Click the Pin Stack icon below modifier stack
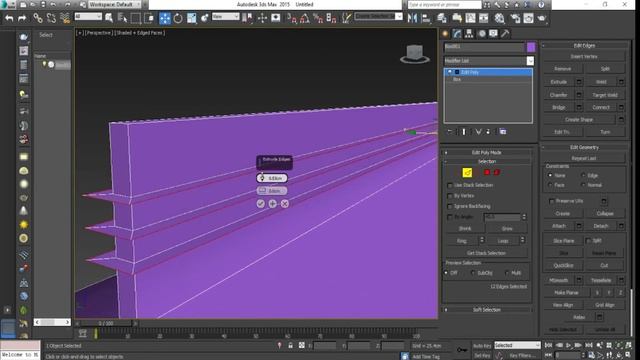The height and width of the screenshot is (360, 640). [x=449, y=132]
